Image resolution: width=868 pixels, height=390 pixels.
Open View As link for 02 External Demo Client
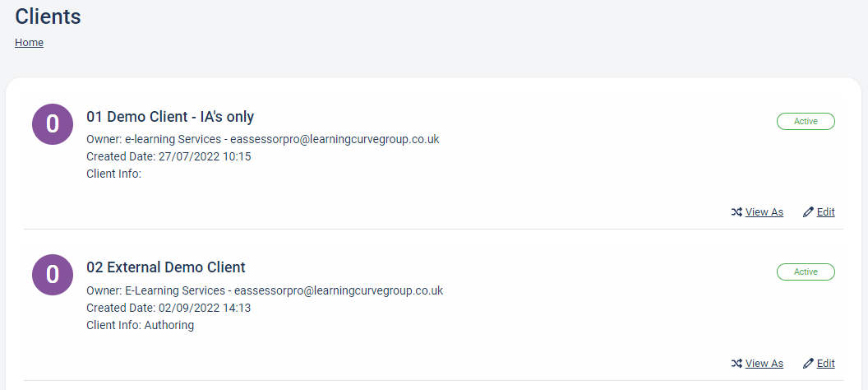click(764, 364)
